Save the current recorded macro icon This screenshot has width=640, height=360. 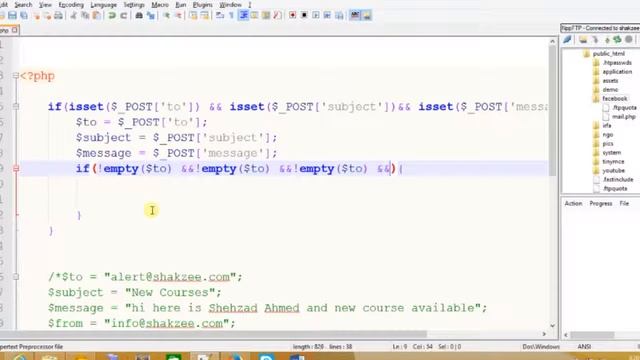coord(339,16)
